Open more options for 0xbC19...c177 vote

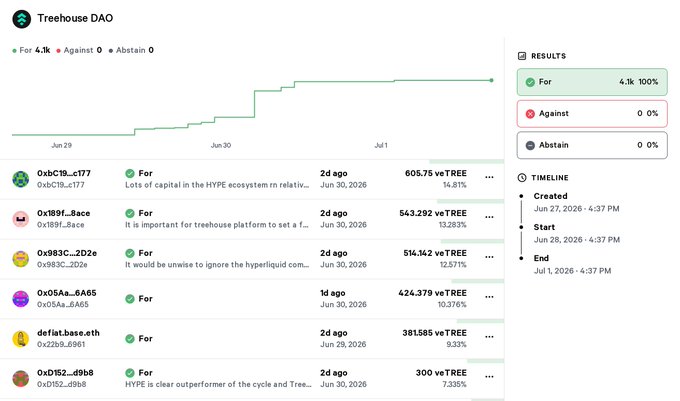489,177
